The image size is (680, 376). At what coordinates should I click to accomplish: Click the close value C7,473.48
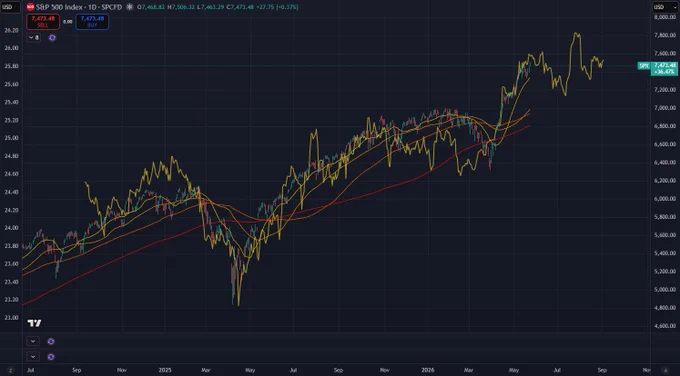(x=240, y=7)
